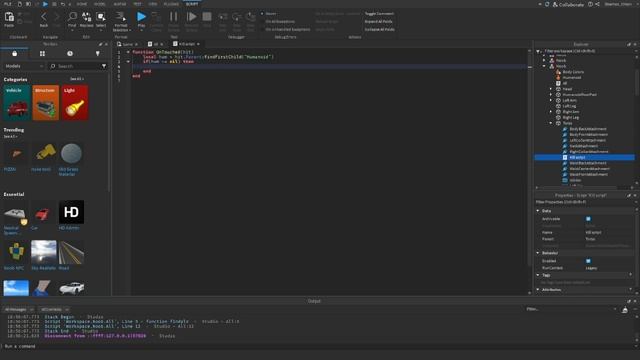The width and height of the screenshot is (640, 360).
Task: Click the Output filter field
Action: point(571,309)
